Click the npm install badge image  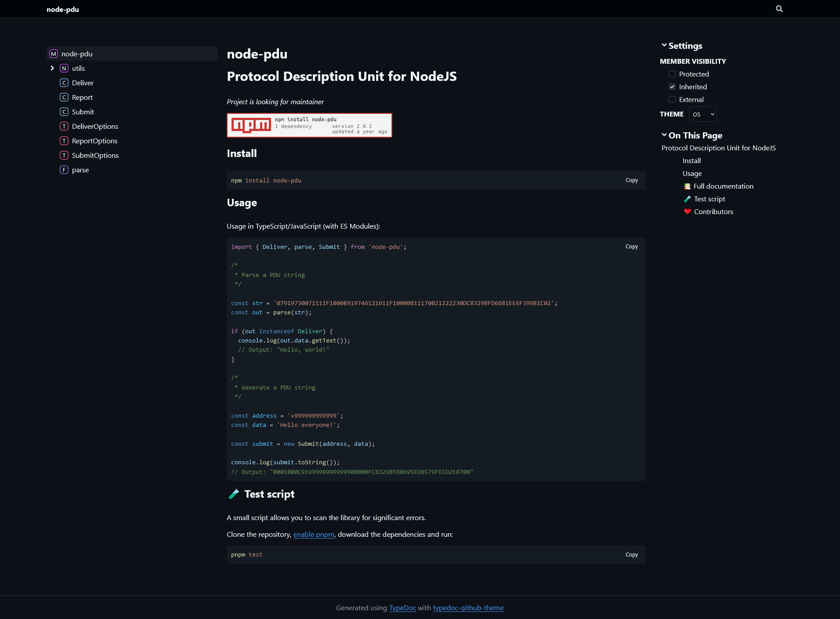(x=309, y=125)
